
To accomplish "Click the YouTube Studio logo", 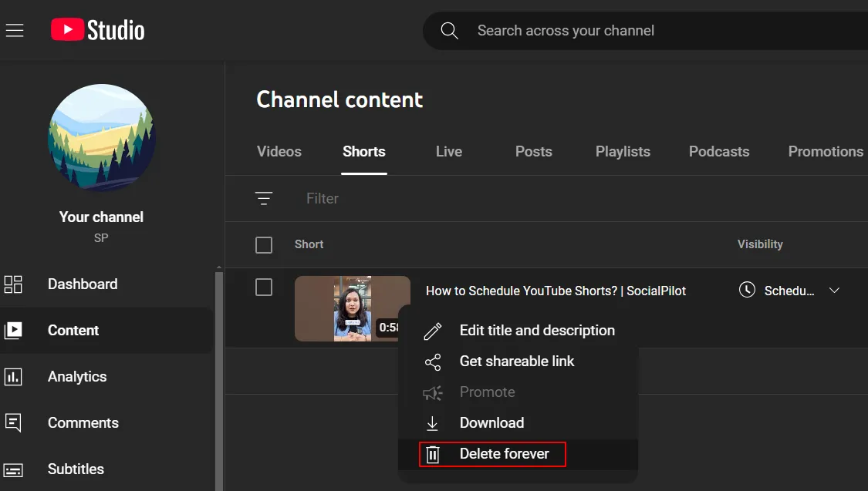I will point(98,30).
